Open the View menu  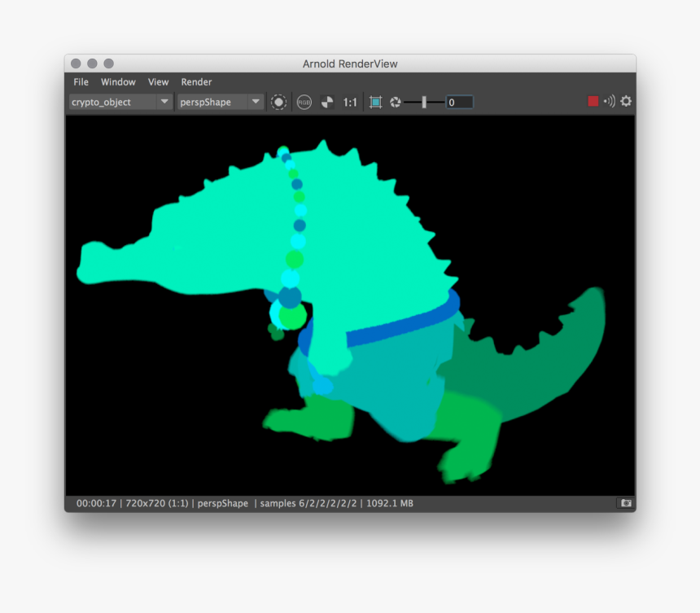(158, 81)
